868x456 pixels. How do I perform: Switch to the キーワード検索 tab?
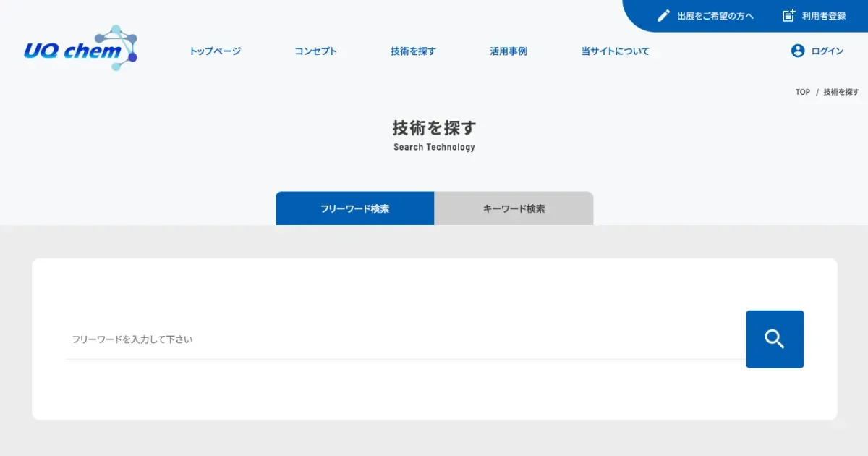(x=514, y=208)
